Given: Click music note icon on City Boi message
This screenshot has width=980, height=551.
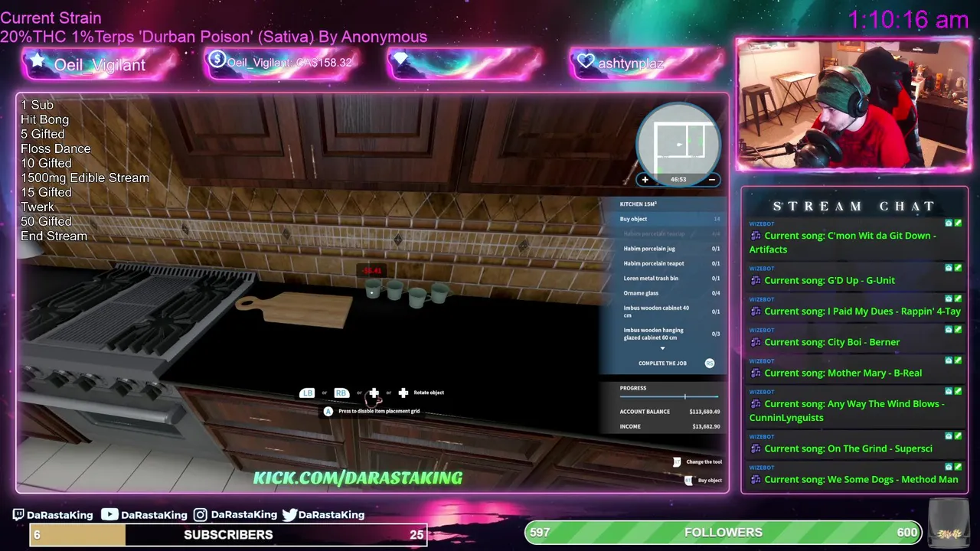Looking at the screenshot, I should tap(756, 342).
